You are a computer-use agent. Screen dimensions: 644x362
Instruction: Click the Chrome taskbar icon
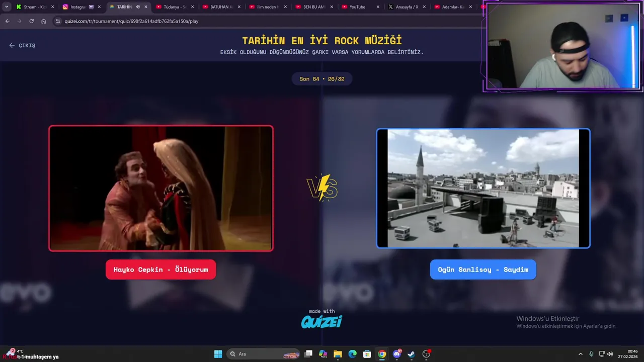[382, 354]
